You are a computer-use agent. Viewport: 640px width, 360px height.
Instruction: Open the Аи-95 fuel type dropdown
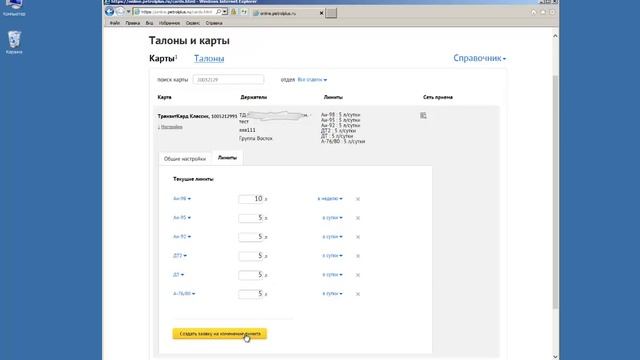(x=182, y=218)
